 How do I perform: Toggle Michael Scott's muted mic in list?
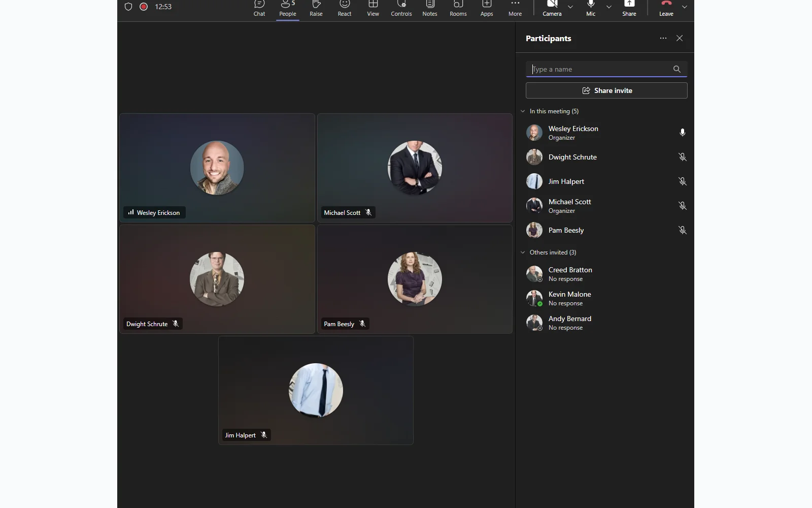(683, 206)
